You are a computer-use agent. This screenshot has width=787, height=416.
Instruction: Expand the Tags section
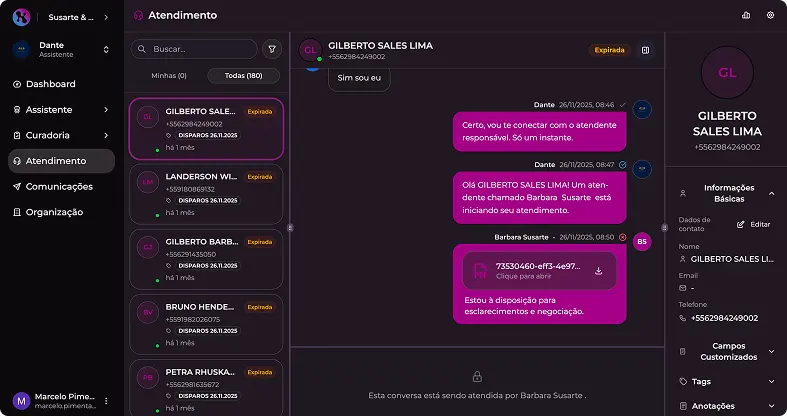[x=771, y=381]
